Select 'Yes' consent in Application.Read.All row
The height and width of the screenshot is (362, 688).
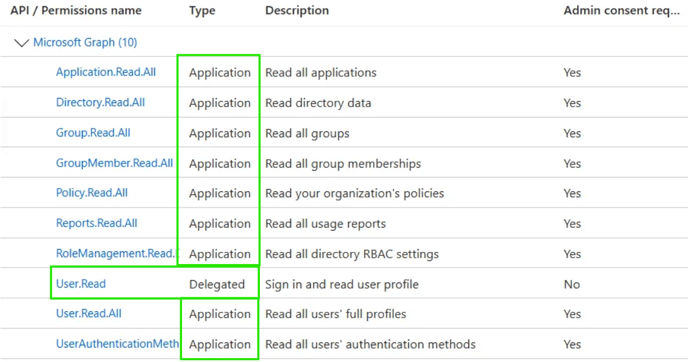point(572,72)
